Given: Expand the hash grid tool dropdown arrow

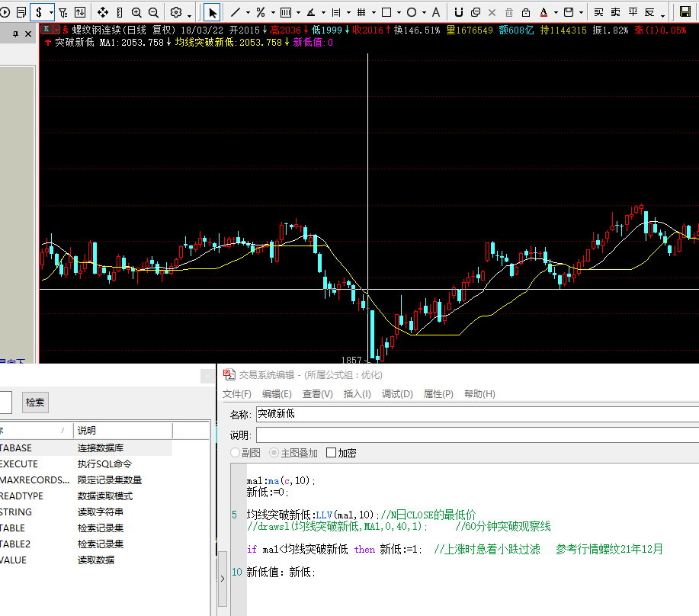Looking at the screenshot, I should (374, 12).
